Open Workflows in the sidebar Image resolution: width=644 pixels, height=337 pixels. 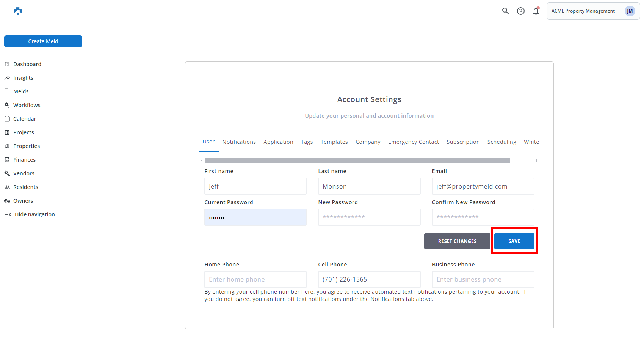click(27, 105)
